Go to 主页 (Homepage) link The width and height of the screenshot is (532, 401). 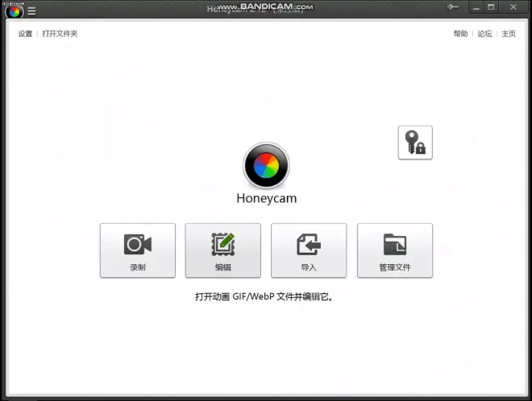[509, 34]
